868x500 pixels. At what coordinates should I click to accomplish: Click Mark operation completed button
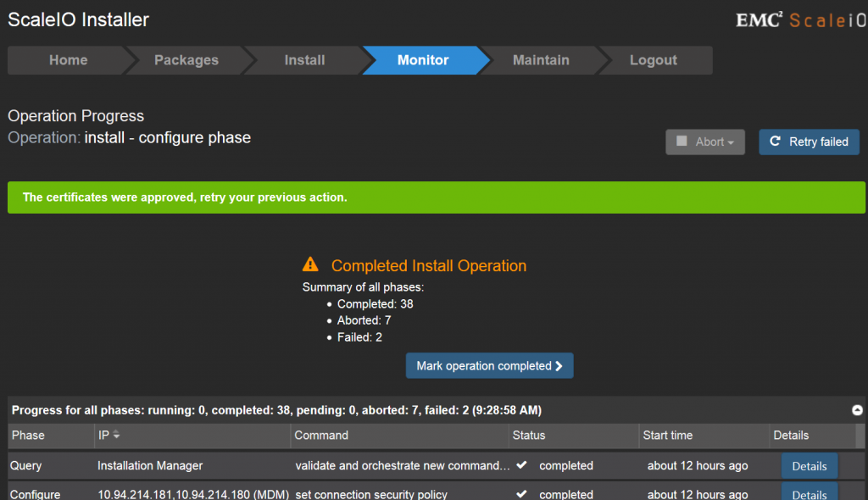[x=489, y=366]
